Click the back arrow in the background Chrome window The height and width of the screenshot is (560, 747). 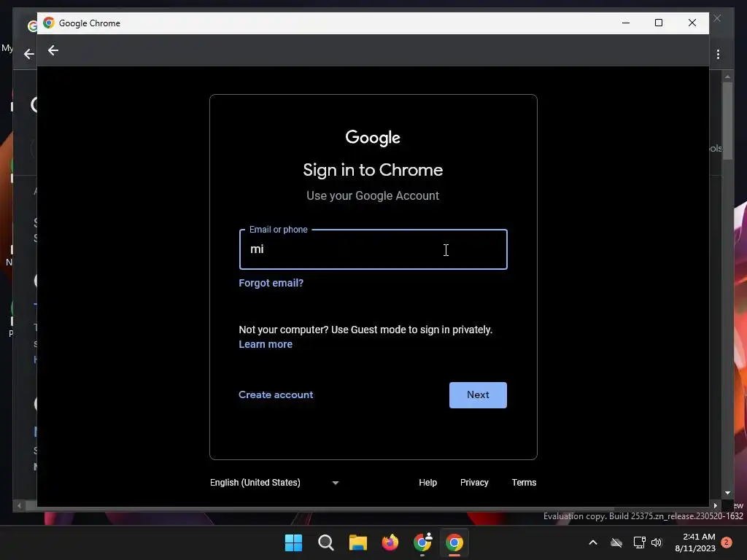click(x=29, y=54)
